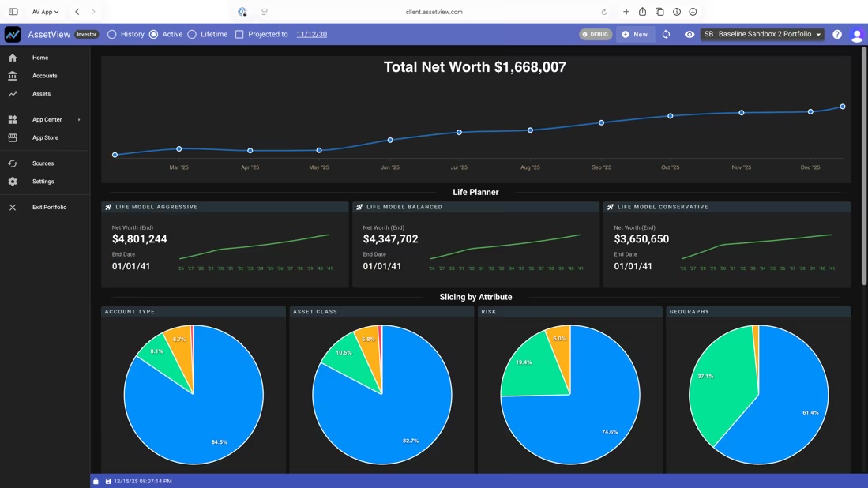Click the New button
The height and width of the screenshot is (488, 868).
click(x=635, y=35)
